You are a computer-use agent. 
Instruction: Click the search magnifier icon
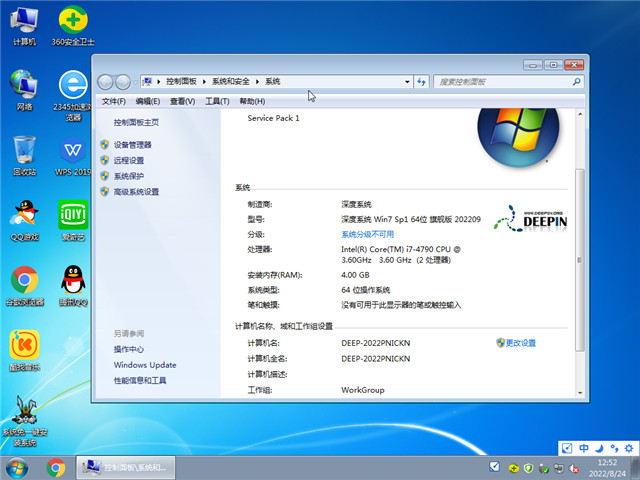576,82
